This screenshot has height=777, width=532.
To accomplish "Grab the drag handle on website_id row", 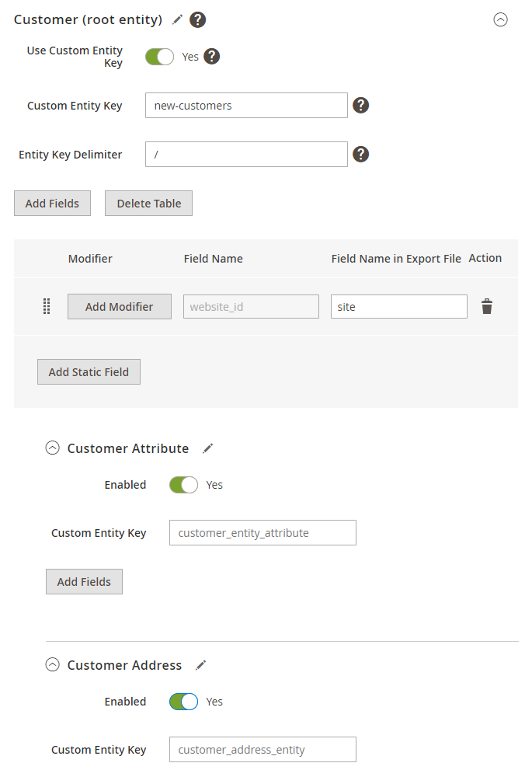I will 47,307.
